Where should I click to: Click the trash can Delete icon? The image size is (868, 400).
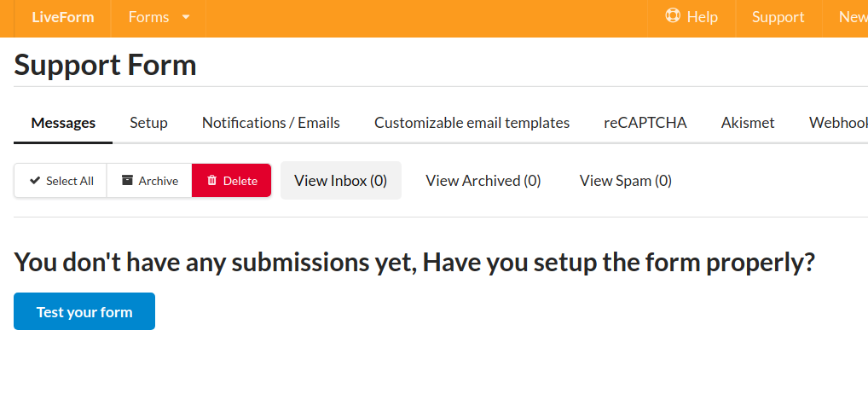click(x=212, y=180)
